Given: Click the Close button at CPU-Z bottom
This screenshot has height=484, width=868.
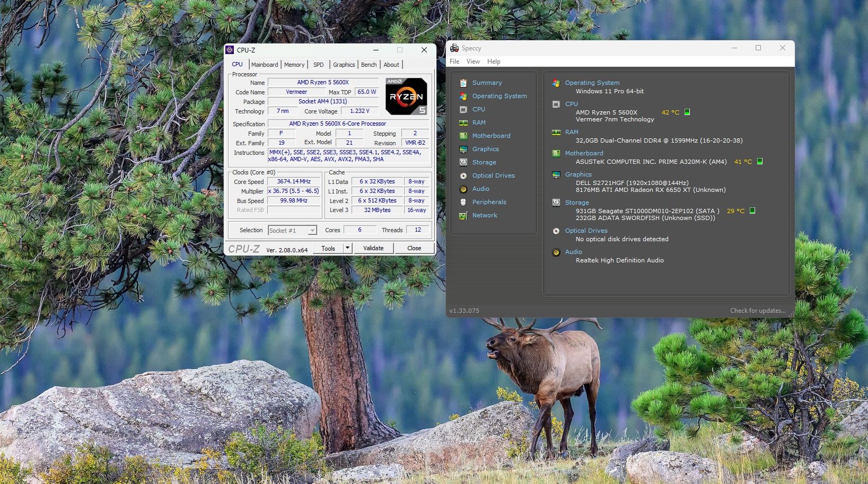Looking at the screenshot, I should click(x=414, y=248).
